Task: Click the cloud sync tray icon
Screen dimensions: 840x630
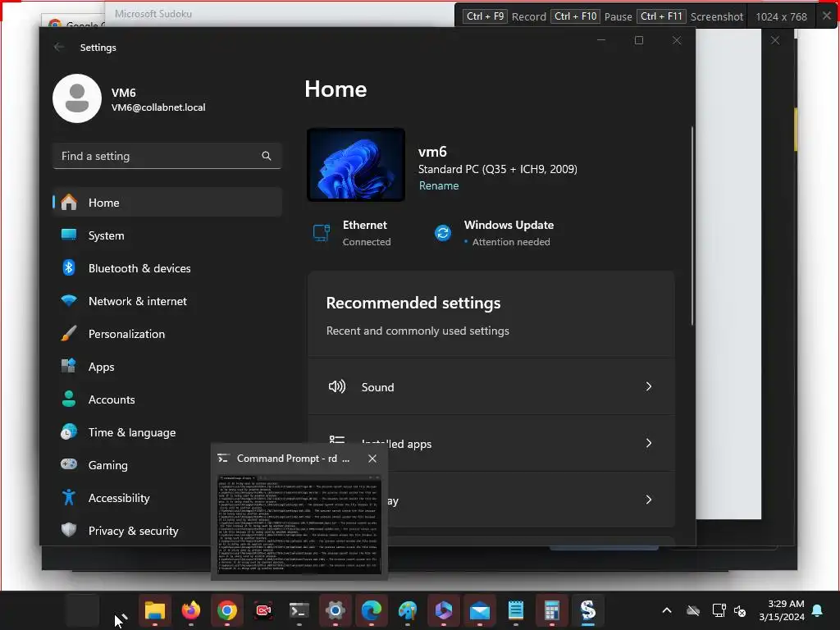Action: tap(693, 610)
